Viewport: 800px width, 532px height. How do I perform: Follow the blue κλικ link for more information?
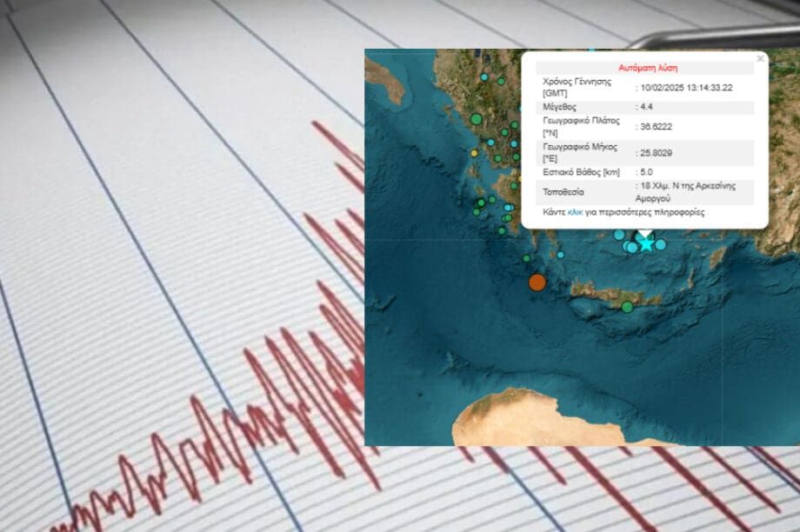[575, 212]
